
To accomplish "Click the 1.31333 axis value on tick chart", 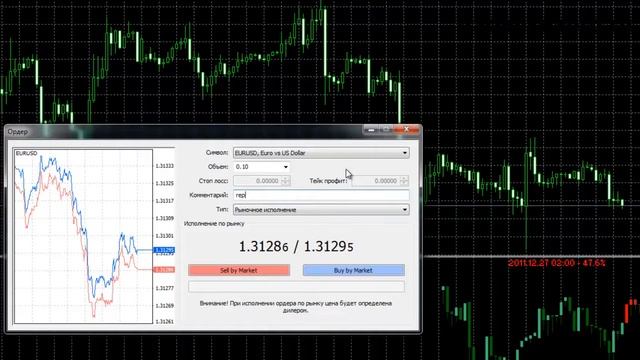I will point(164,166).
